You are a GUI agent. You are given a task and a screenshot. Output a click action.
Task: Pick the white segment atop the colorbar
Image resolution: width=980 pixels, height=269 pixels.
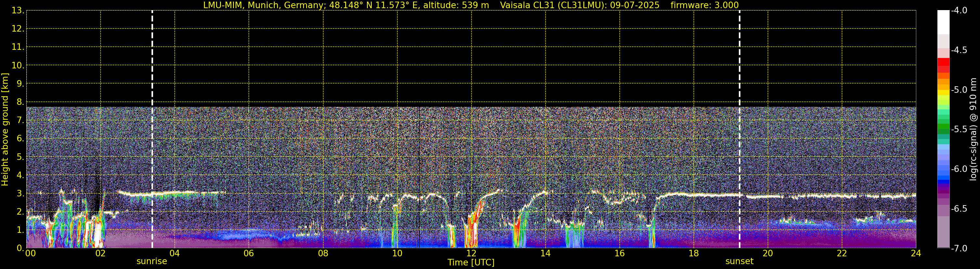(944, 22)
